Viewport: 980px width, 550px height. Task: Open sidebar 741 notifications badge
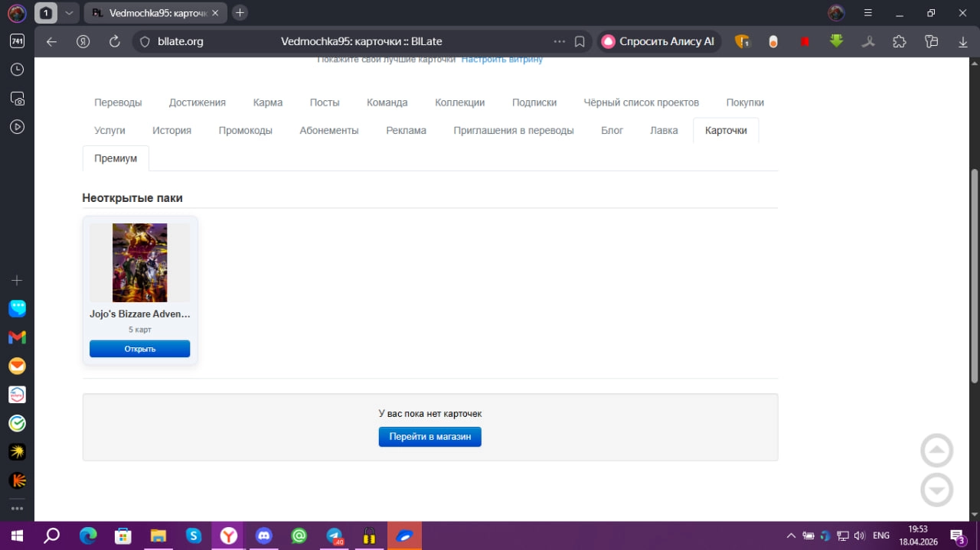(17, 41)
